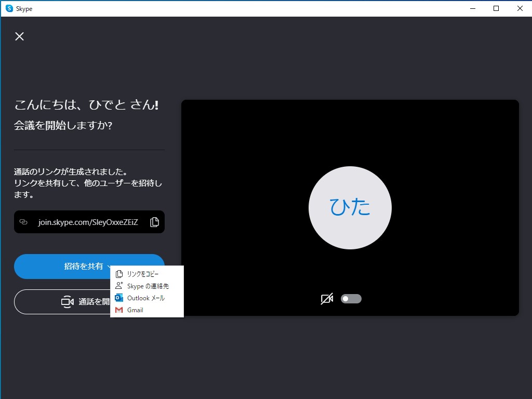Click the Gmail M icon in the share menu
This screenshot has width=532, height=399.
point(119,310)
